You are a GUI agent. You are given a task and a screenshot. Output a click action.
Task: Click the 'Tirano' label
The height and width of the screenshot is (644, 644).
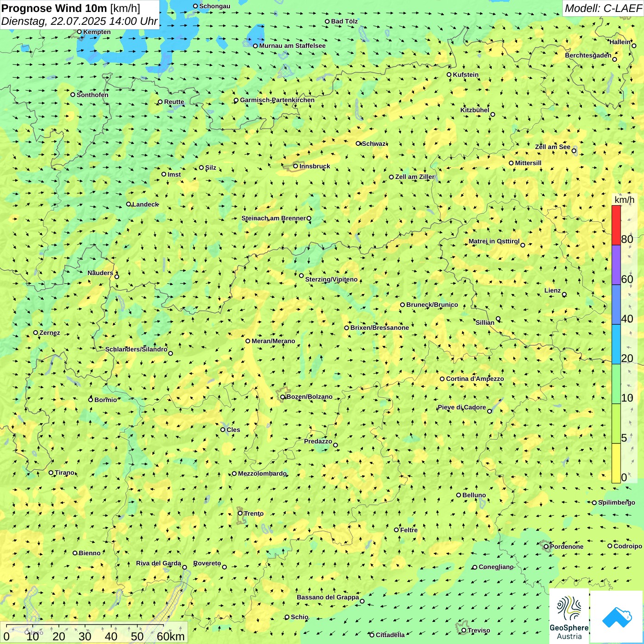pyautogui.click(x=64, y=472)
